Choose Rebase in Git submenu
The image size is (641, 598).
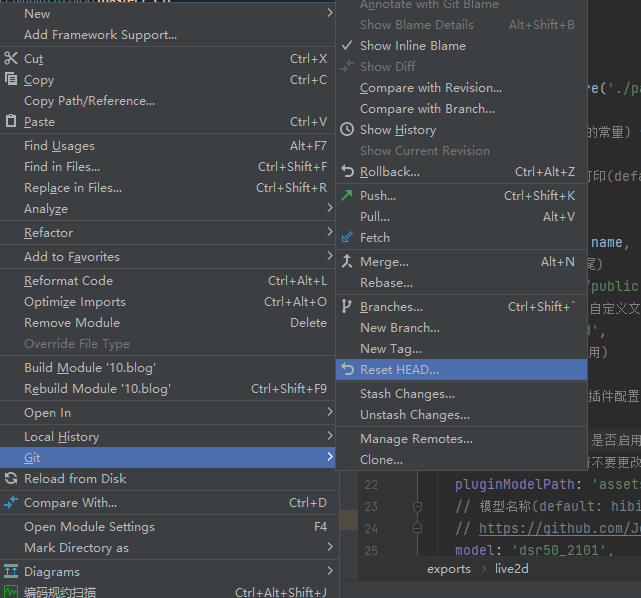tap(462, 283)
